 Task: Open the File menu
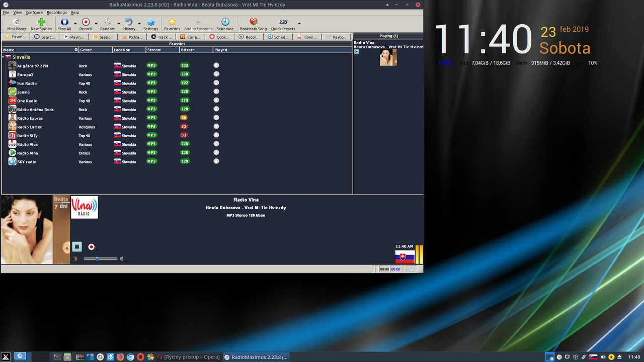(6, 12)
